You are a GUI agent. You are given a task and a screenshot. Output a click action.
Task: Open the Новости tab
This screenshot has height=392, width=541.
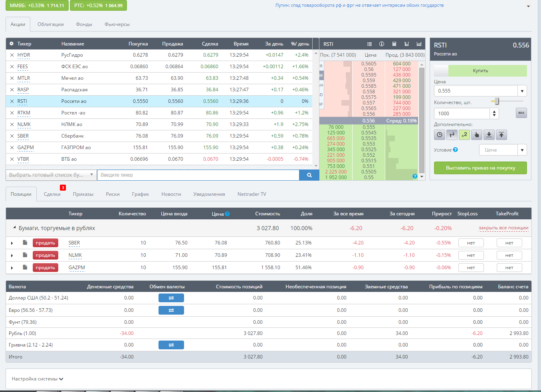[x=171, y=194]
